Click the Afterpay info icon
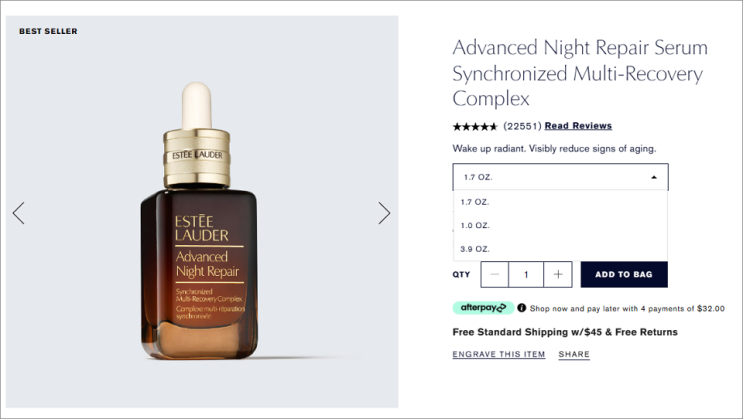 click(x=522, y=308)
